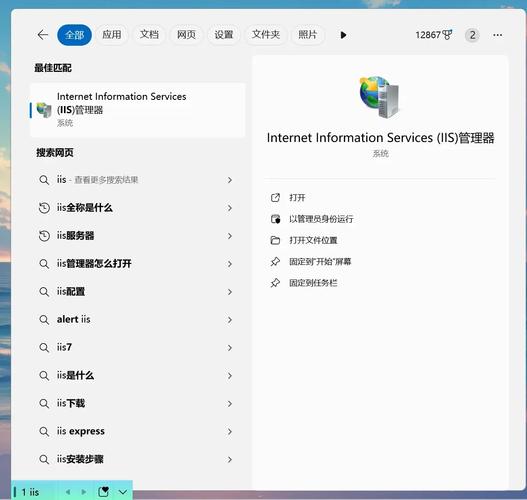Click the circled 2 badge
Viewport: 527px width, 500px height.
tap(472, 35)
